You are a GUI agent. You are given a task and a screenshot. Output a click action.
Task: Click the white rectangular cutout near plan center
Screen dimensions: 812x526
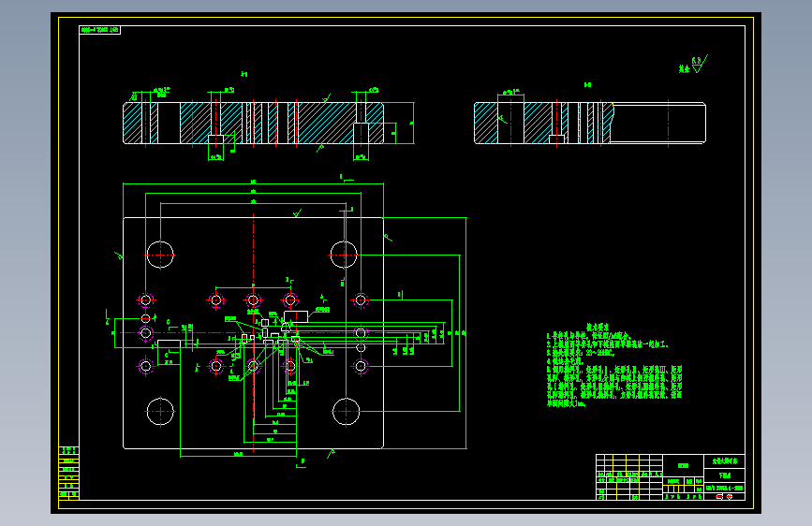pos(296,317)
